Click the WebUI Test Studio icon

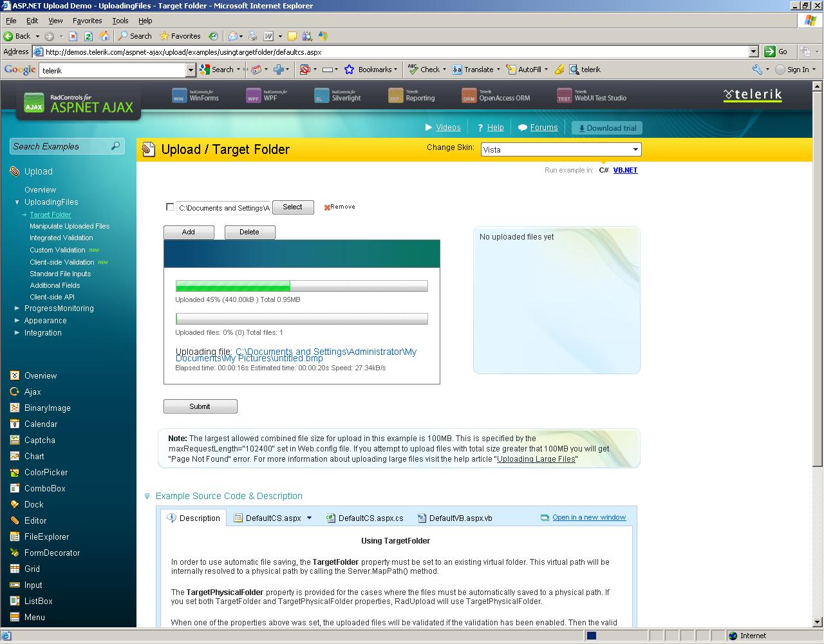[564, 96]
